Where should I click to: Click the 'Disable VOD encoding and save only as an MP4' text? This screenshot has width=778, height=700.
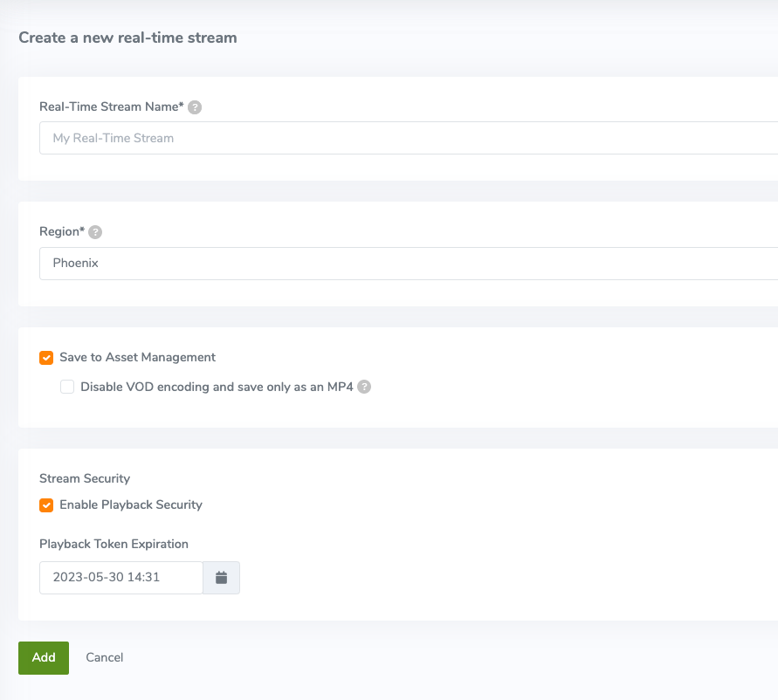click(x=217, y=387)
